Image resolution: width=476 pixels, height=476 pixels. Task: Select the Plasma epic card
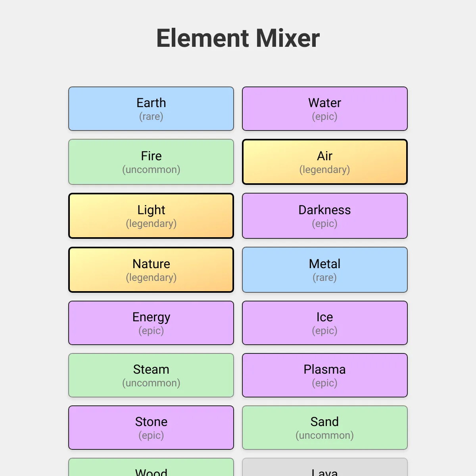[x=325, y=375]
